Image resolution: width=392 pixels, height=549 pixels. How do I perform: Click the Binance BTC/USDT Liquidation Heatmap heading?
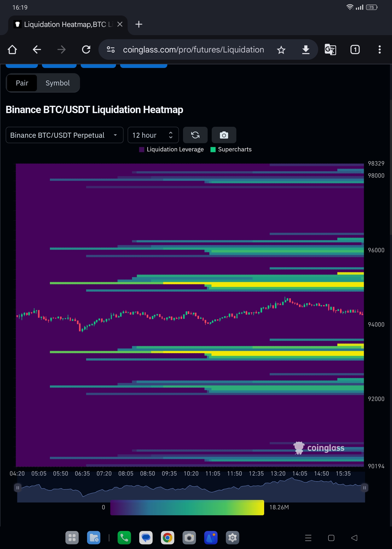pyautogui.click(x=94, y=110)
